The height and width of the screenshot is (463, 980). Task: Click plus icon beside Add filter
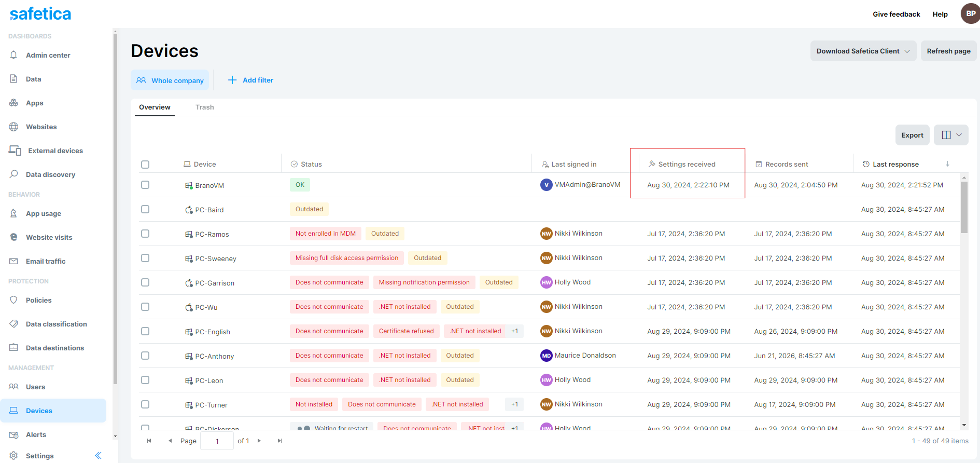tap(232, 80)
